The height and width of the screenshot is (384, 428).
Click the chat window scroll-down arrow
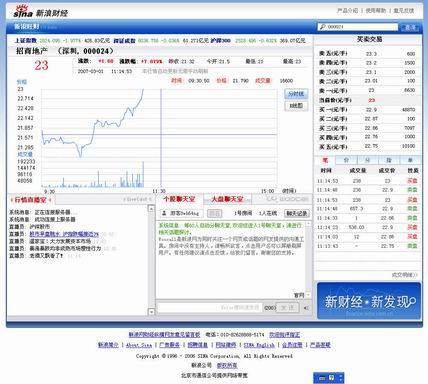(308, 295)
